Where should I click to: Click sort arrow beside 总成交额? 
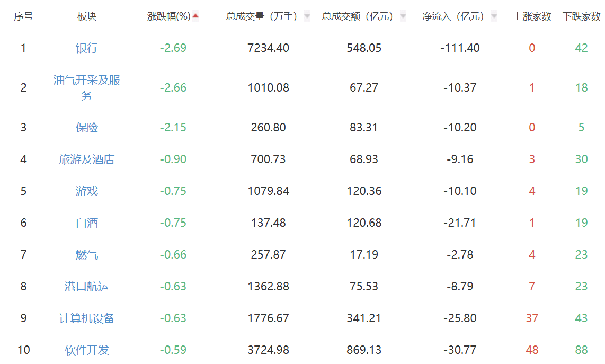point(403,16)
